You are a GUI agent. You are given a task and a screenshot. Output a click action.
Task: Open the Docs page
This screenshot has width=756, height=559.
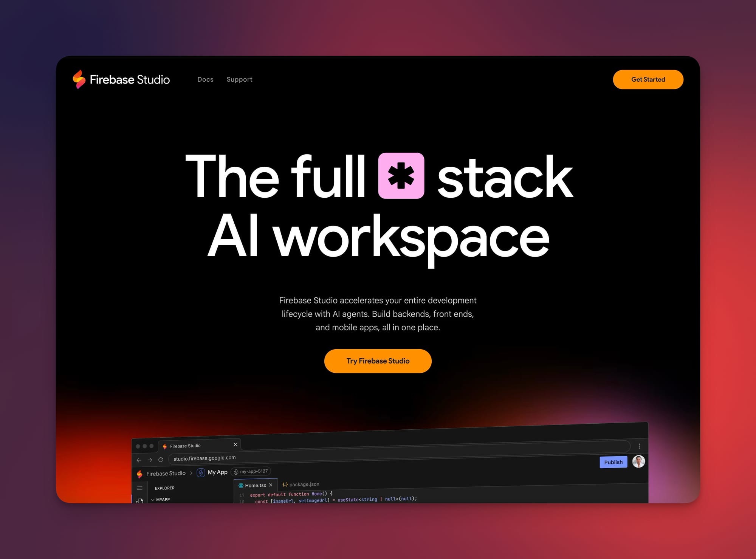coord(205,79)
